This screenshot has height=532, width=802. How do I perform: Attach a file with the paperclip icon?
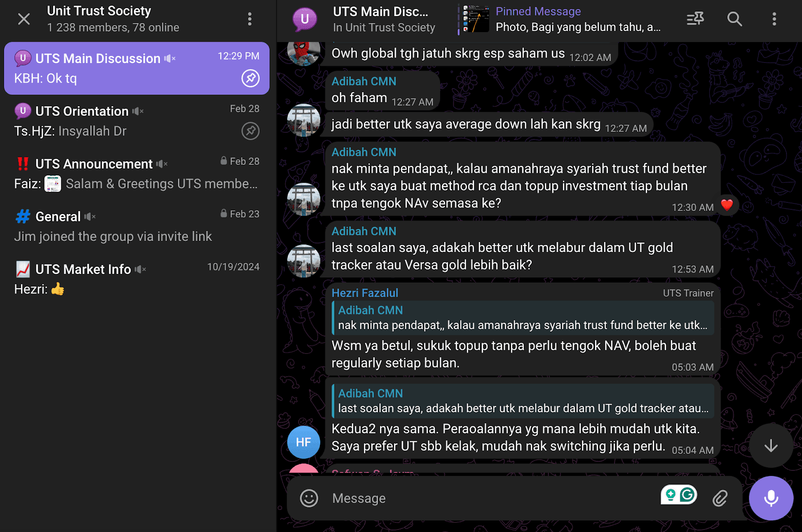720,498
